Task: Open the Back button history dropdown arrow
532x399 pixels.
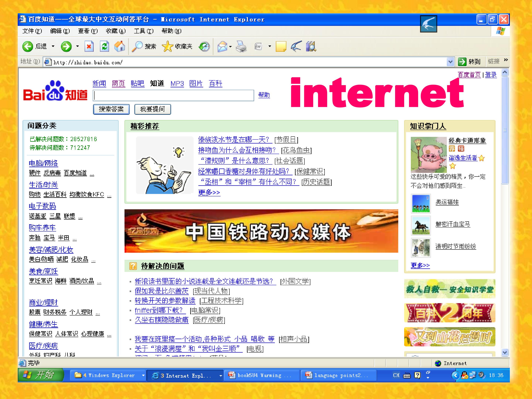Action: 53,46
